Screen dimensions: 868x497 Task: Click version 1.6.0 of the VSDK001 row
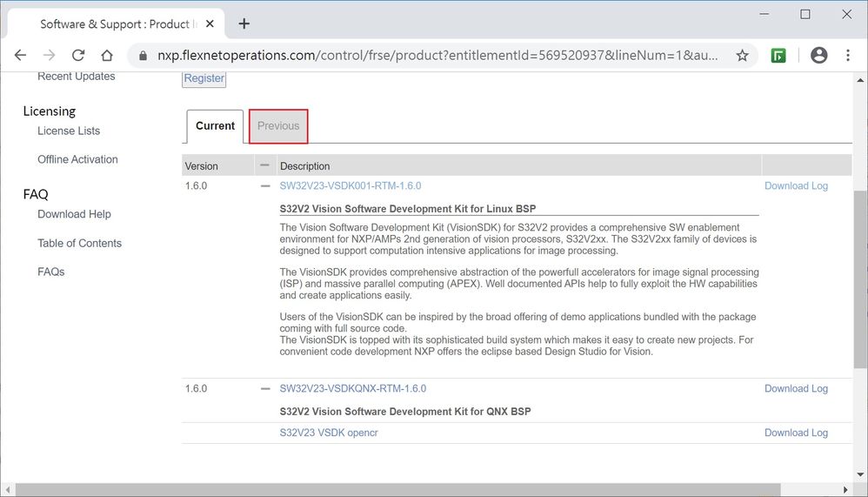196,185
